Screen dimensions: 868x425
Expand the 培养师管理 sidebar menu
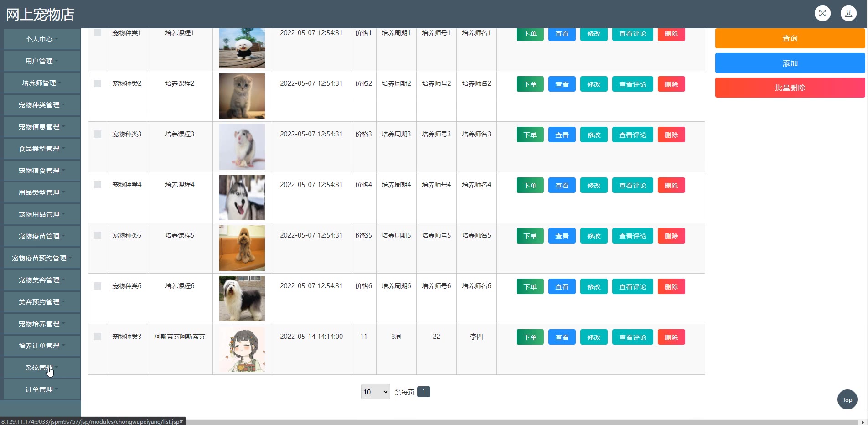tap(42, 83)
